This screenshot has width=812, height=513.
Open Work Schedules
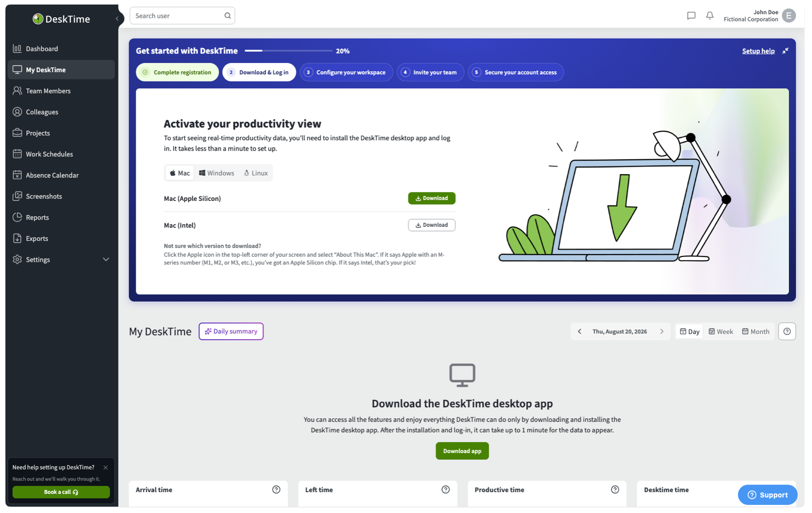click(61, 154)
